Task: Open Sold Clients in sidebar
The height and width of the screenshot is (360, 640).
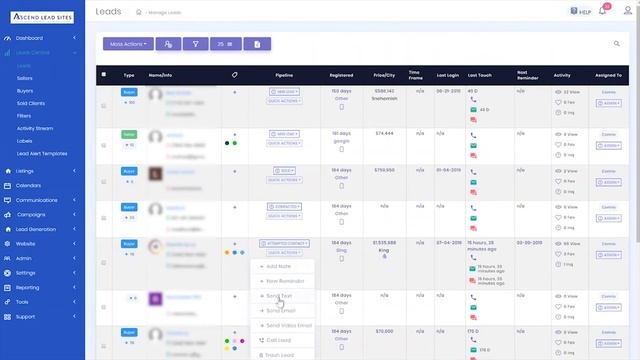Action: [31, 103]
